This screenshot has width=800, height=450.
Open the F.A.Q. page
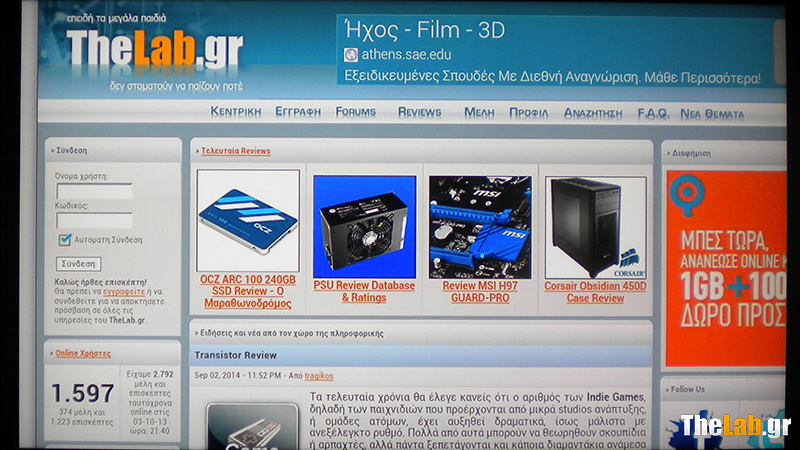point(653,113)
